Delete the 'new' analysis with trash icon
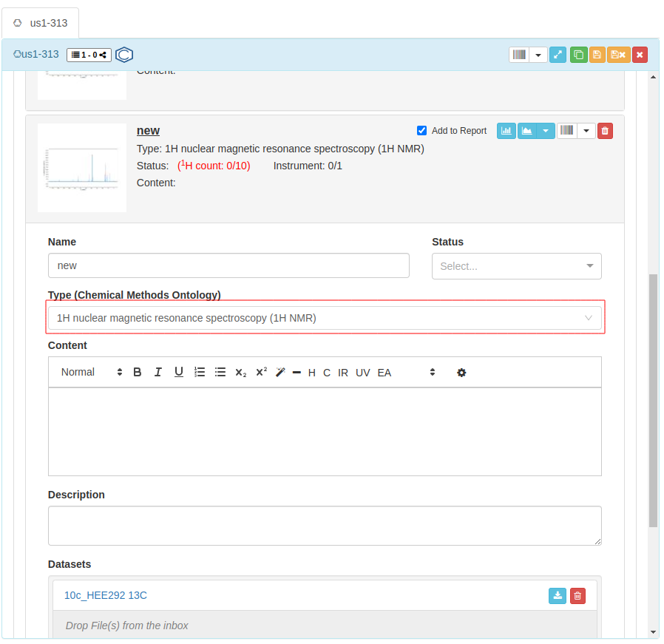Screen dimensions: 664x644 click(x=605, y=131)
